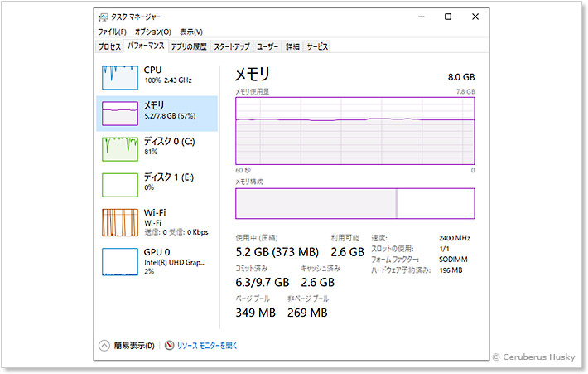This screenshot has height=374, width=588.
Task: Go to the ユーザー tab
Action: [x=267, y=46]
